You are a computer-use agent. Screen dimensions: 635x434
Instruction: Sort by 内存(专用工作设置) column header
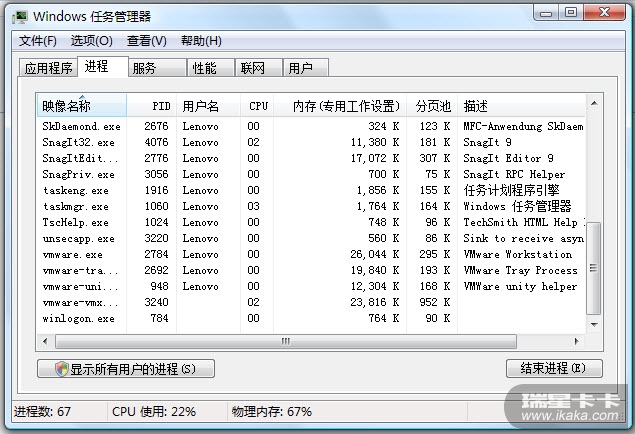click(340, 106)
